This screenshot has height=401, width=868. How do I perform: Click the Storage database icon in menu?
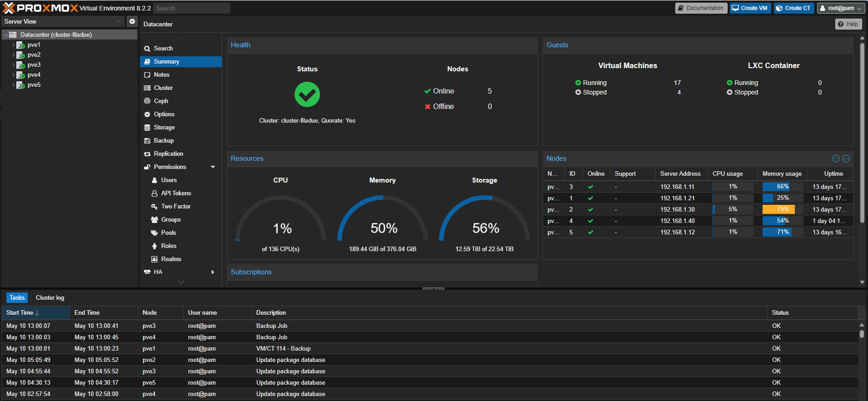click(147, 128)
